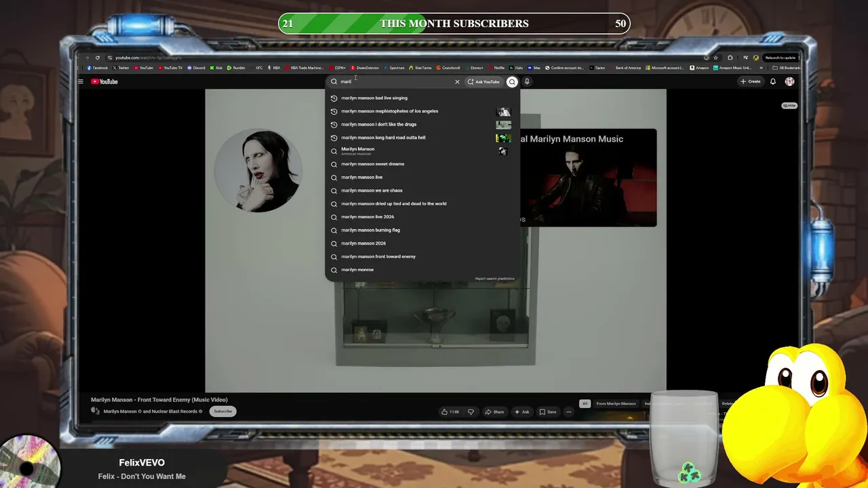Screen dimensions: 868x488
Task: Share the Front Toward Enemy video
Action: coord(494,412)
